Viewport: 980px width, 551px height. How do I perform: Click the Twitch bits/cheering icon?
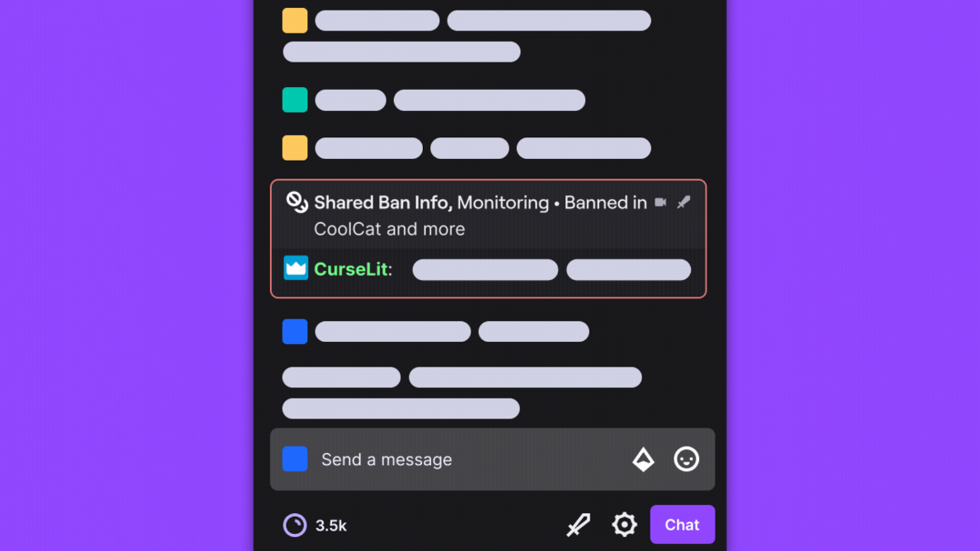pyautogui.click(x=644, y=460)
